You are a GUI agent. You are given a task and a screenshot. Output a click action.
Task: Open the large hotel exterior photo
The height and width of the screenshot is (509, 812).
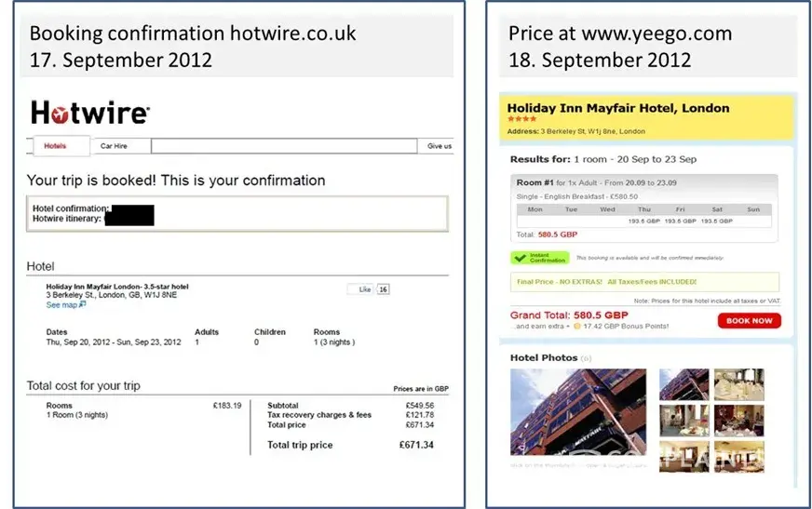(x=578, y=410)
